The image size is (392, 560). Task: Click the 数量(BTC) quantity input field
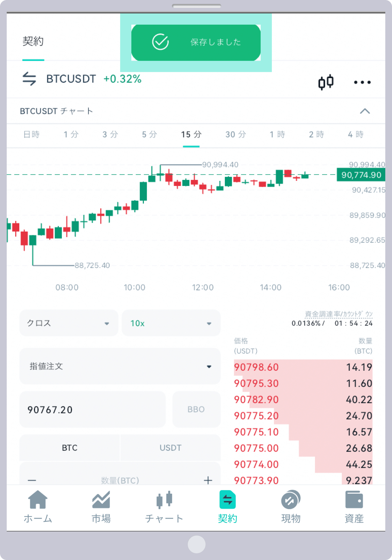pyautogui.click(x=120, y=480)
